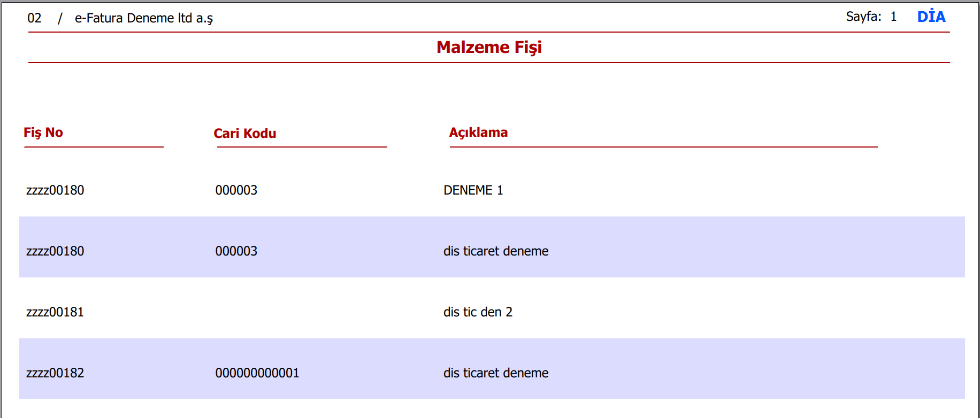980x418 pixels.
Task: Click the zzzz00182 slip number
Action: [55, 373]
